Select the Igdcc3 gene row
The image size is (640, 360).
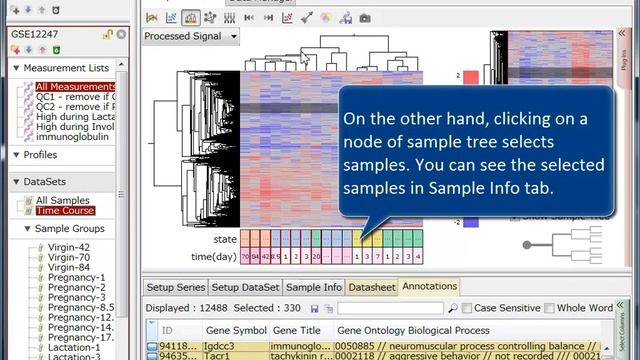(373, 346)
